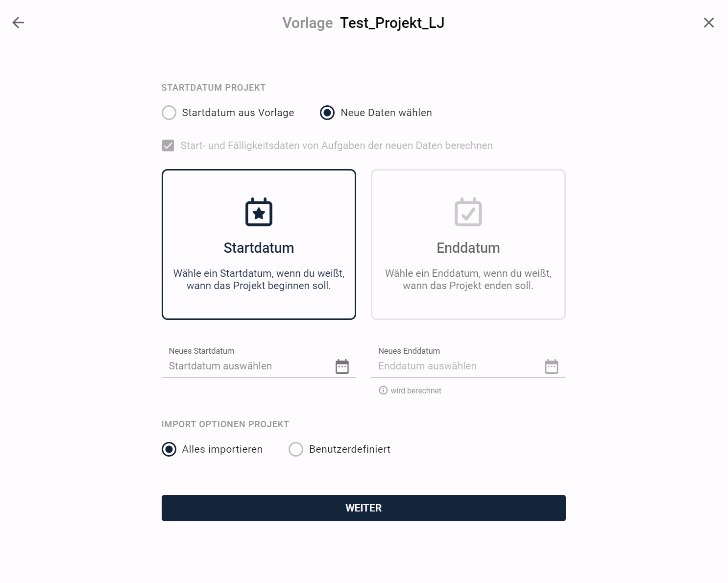
Task: Go back with the left arrow icon
Action: 18,23
